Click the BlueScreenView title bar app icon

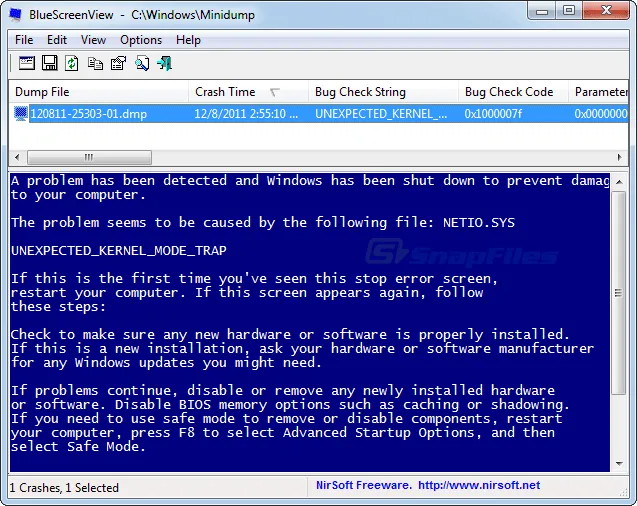coord(15,15)
